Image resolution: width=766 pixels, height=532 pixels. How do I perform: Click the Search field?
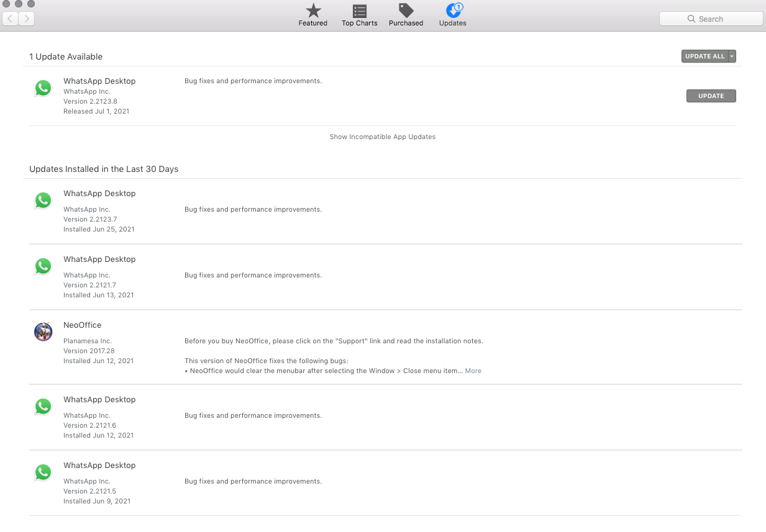[711, 19]
